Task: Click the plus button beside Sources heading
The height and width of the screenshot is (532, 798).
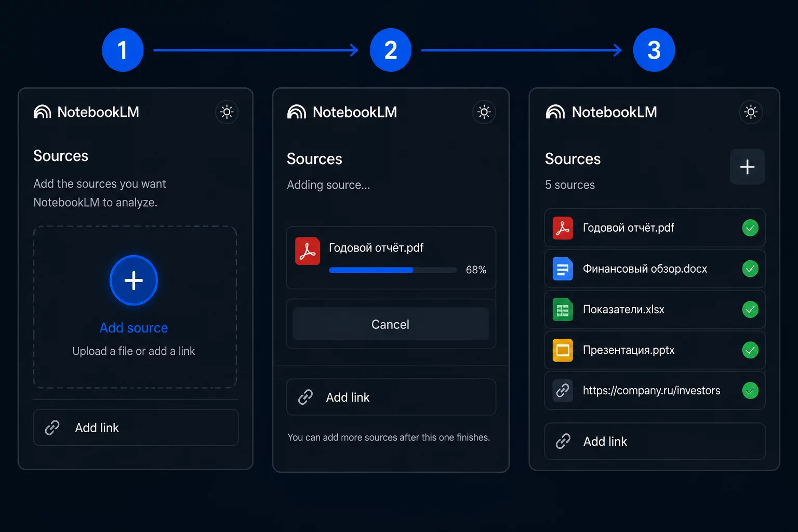Action: [x=747, y=167]
